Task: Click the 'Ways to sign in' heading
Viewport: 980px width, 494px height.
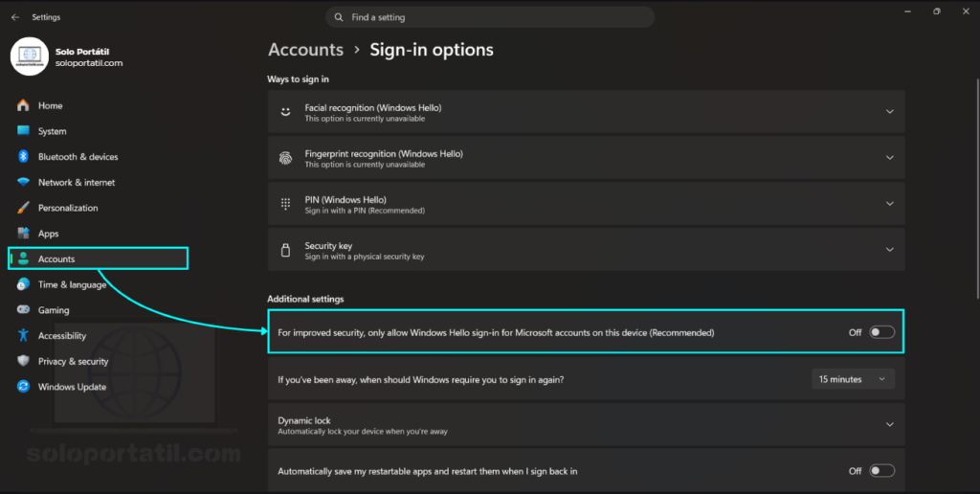Action: point(299,79)
